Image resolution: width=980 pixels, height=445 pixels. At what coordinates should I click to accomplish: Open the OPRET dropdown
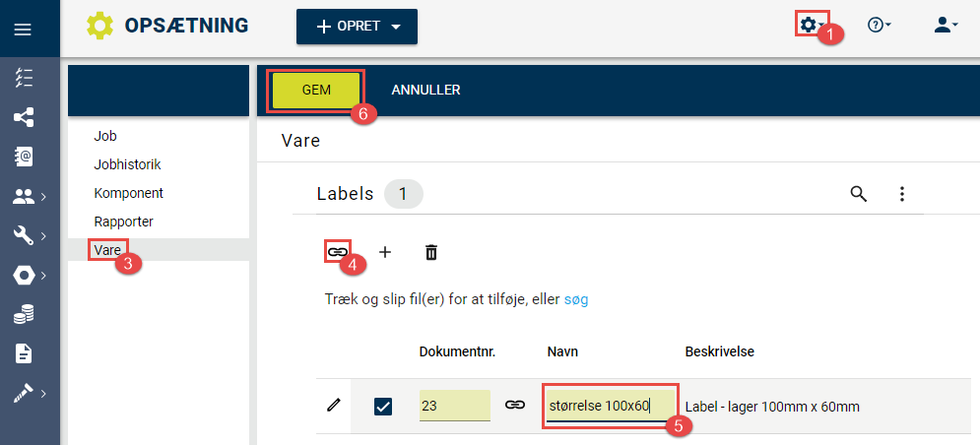click(357, 27)
